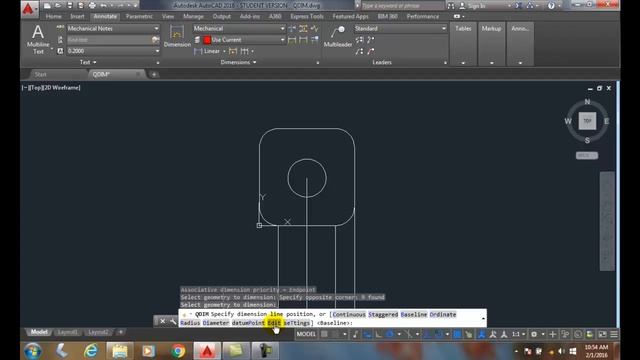Open the Windows Start menu orb

33,351
